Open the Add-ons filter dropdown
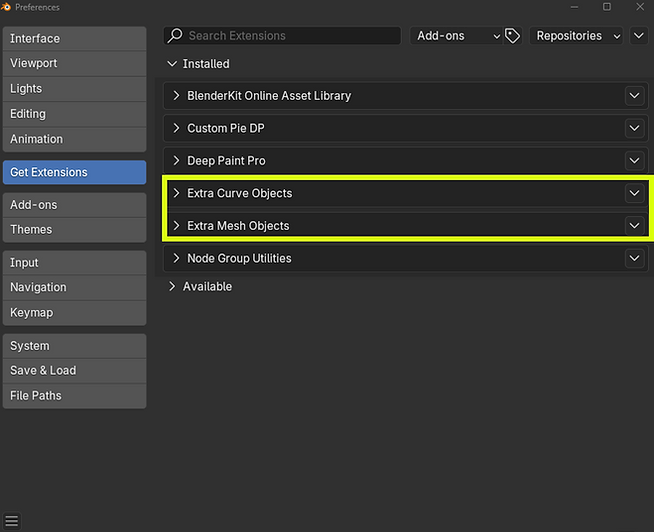This screenshot has height=532, width=654. pos(456,36)
